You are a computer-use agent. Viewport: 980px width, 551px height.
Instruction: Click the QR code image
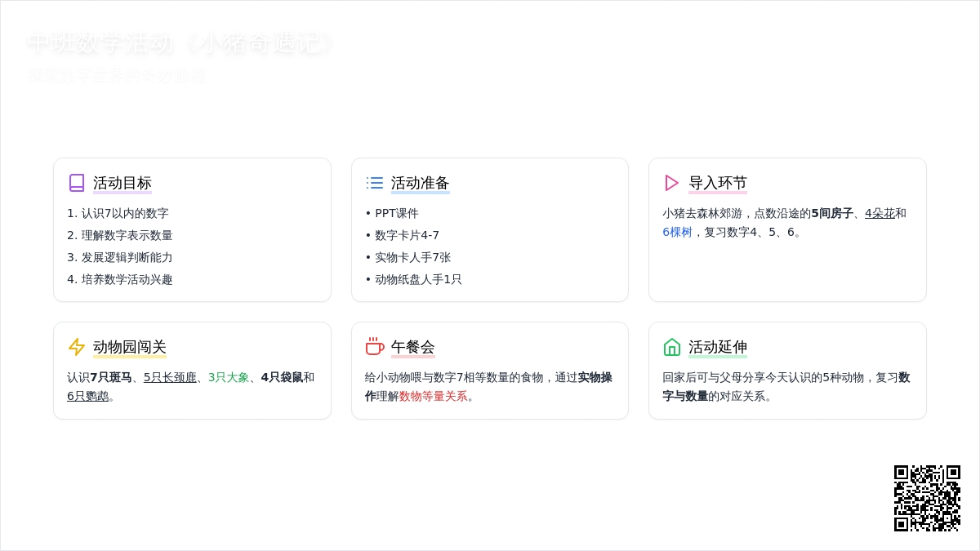(x=927, y=498)
